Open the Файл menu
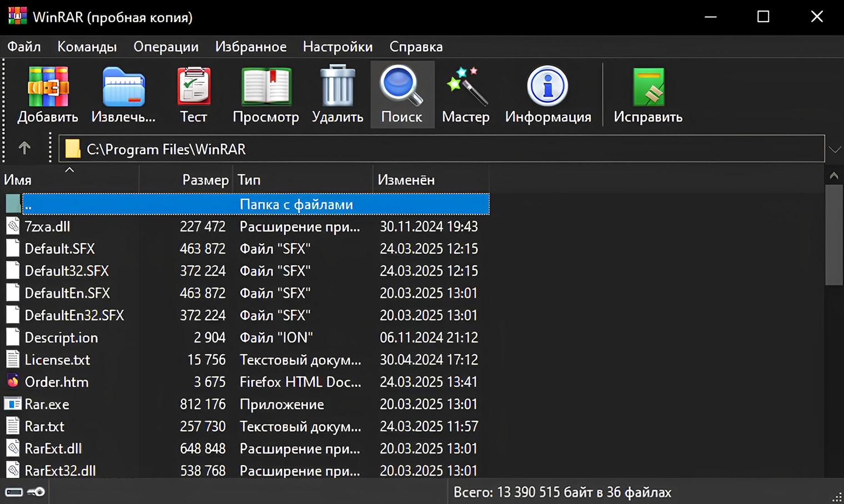This screenshot has height=504, width=844. 24,47
